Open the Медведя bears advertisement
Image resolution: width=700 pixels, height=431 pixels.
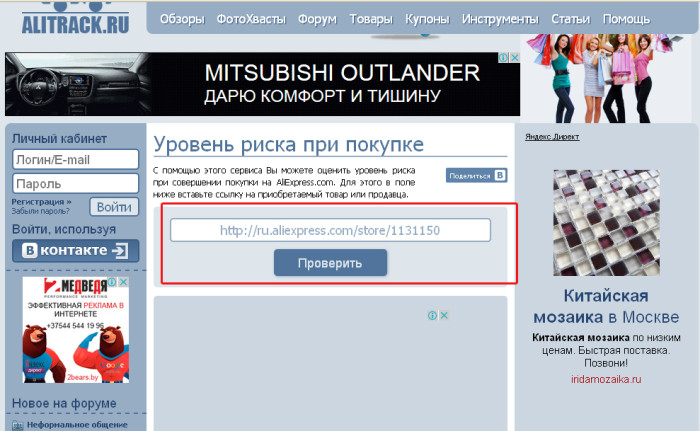[x=75, y=330]
